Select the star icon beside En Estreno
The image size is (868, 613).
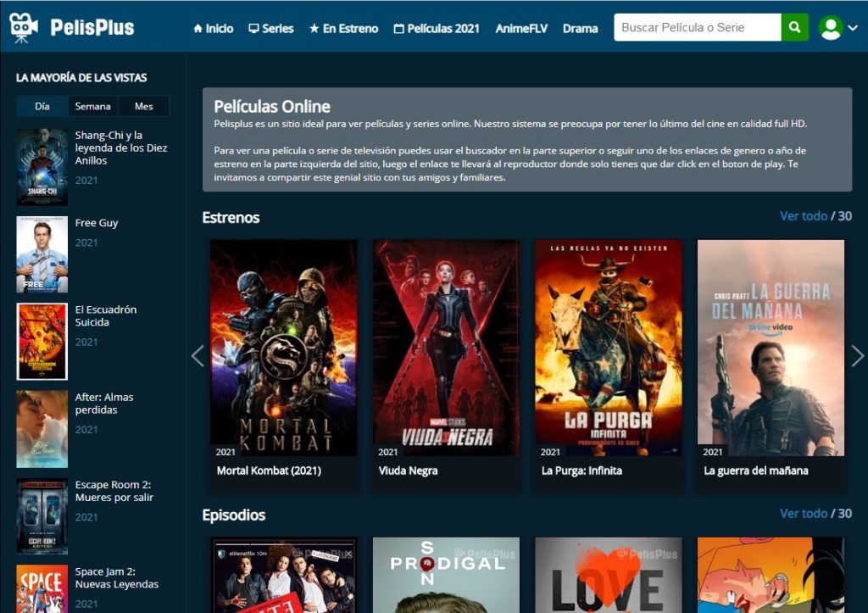[x=314, y=28]
